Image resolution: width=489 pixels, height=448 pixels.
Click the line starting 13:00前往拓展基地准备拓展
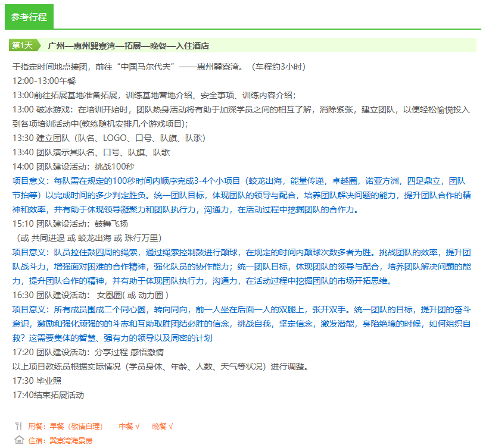tap(154, 95)
